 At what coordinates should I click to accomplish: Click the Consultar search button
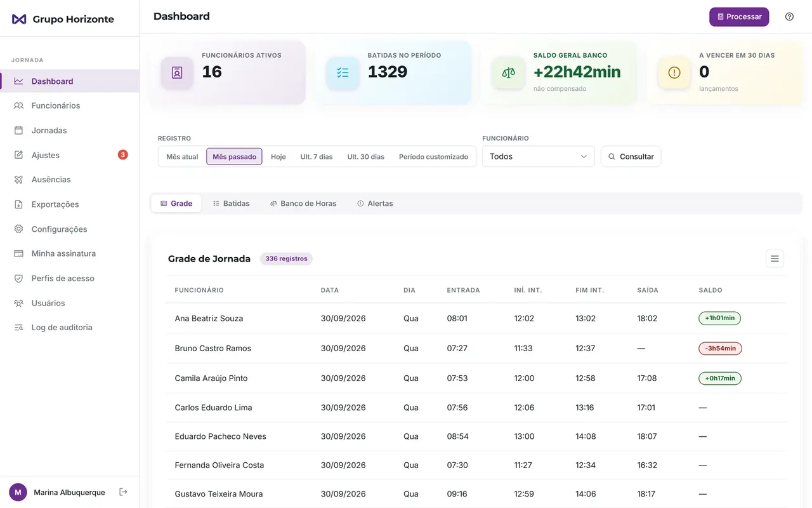pos(631,156)
